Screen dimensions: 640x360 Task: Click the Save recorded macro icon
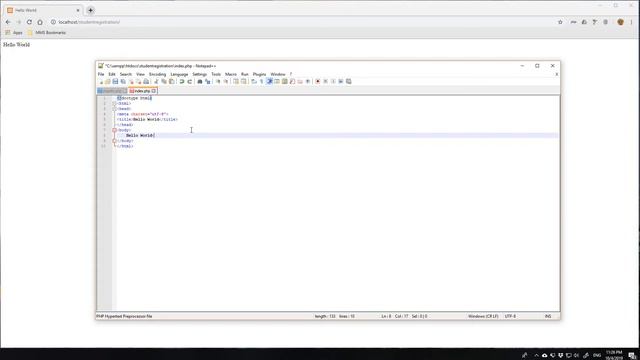point(349,82)
